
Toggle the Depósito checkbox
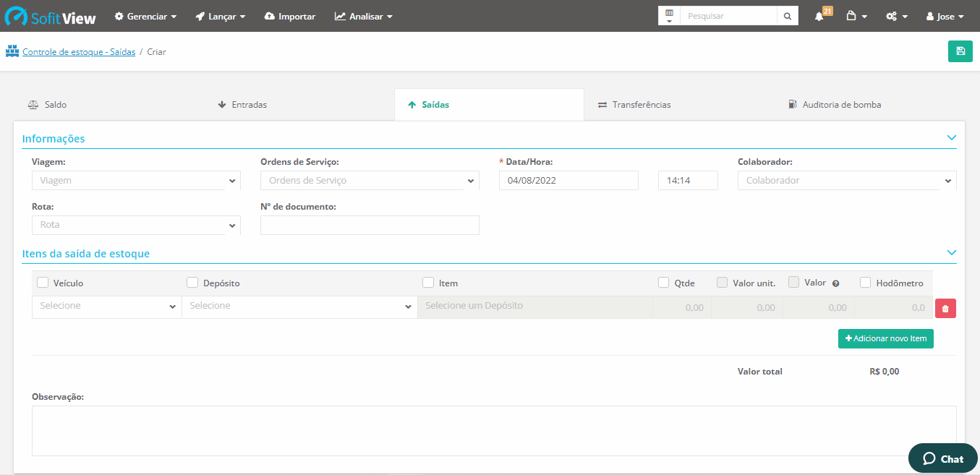[x=192, y=283]
